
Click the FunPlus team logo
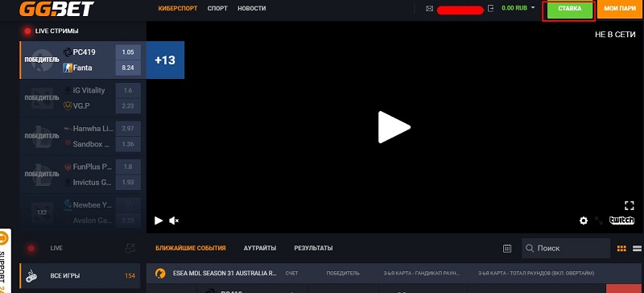tap(68, 167)
